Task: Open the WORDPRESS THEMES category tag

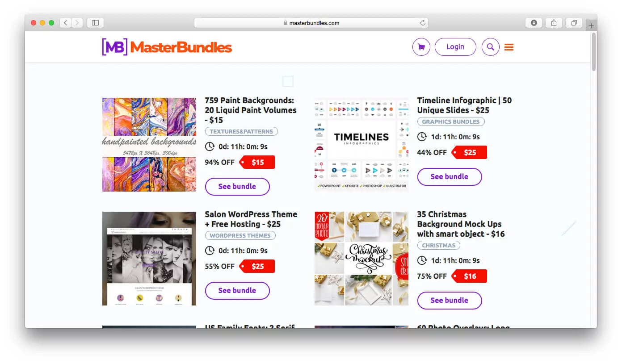Action: click(x=240, y=235)
